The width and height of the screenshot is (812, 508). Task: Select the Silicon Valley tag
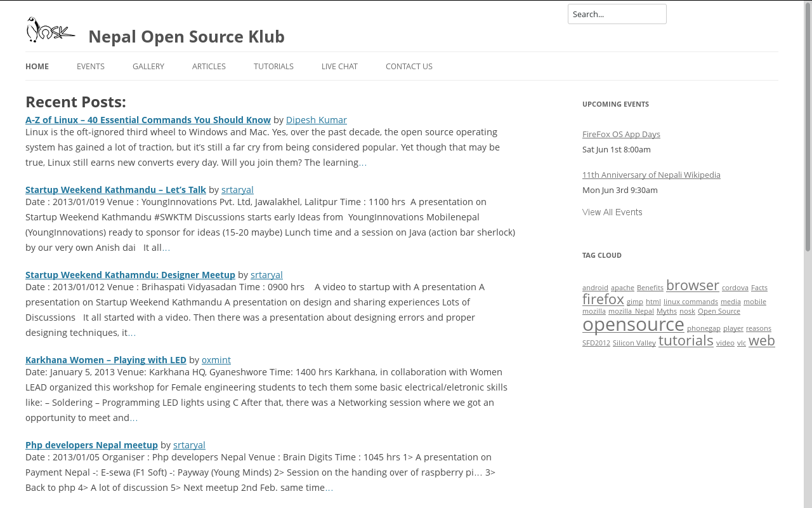pyautogui.click(x=634, y=343)
